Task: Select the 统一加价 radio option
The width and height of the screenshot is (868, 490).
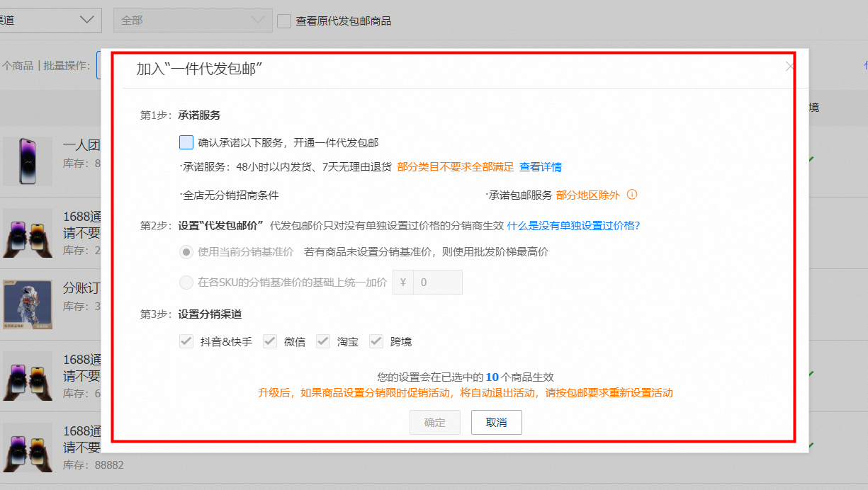Action: click(186, 283)
